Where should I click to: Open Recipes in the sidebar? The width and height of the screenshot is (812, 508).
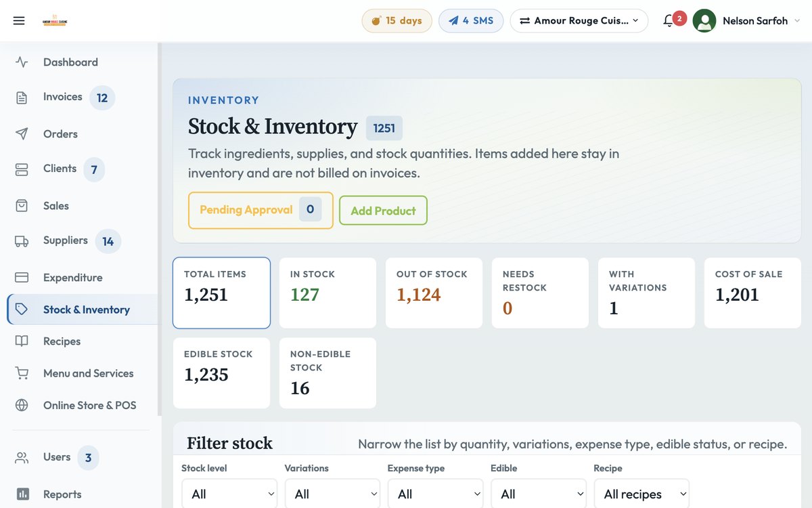[x=62, y=341]
